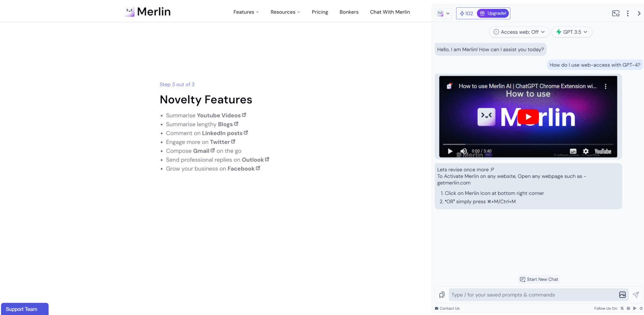Click the picture-in-picture window icon in panel header
Image resolution: width=644 pixels, height=315 pixels.
click(615, 14)
